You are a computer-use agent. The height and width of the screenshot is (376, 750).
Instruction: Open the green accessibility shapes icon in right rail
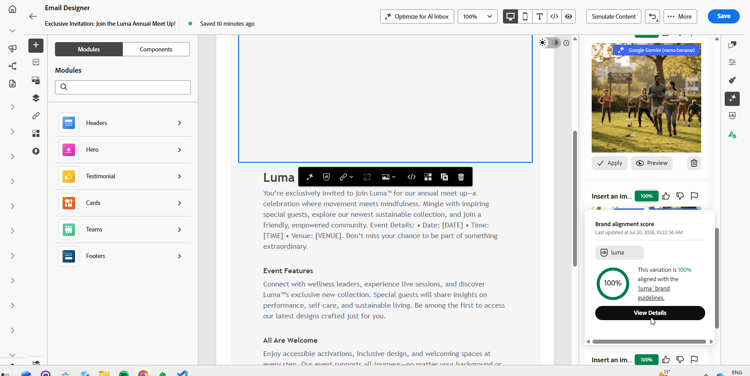pos(732,134)
